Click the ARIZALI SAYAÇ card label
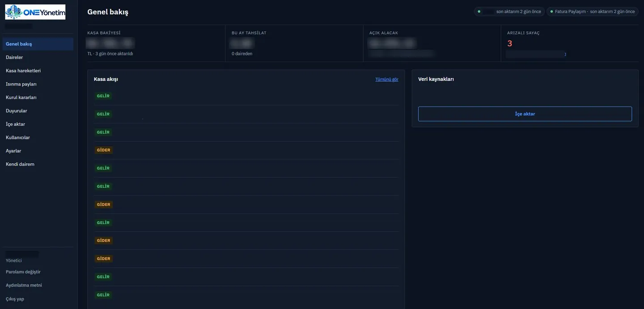644x309 pixels. [523, 33]
